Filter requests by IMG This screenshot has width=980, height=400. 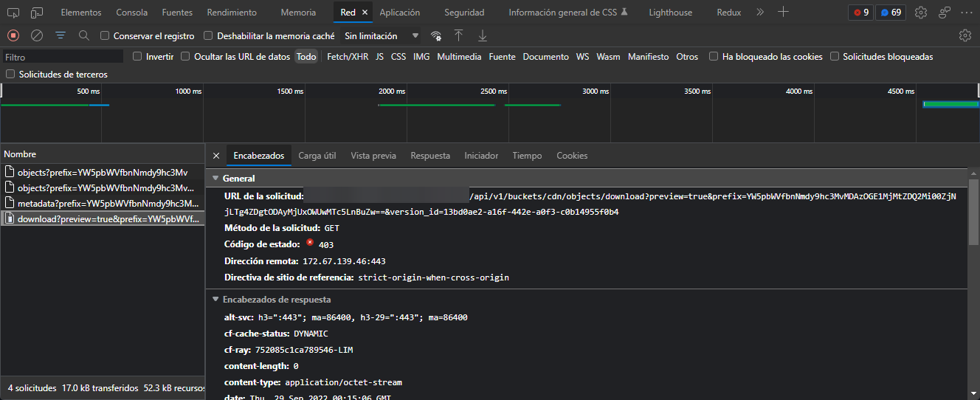pyautogui.click(x=421, y=57)
